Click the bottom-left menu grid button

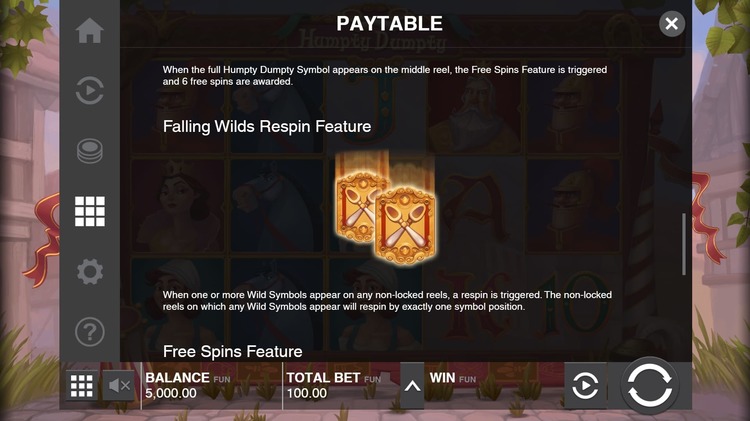[x=81, y=386]
